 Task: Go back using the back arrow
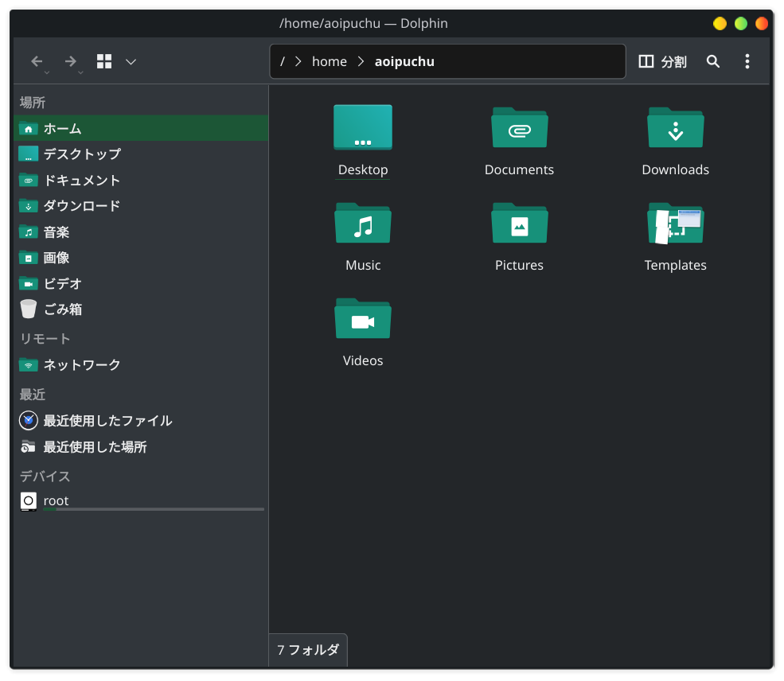pyautogui.click(x=37, y=61)
